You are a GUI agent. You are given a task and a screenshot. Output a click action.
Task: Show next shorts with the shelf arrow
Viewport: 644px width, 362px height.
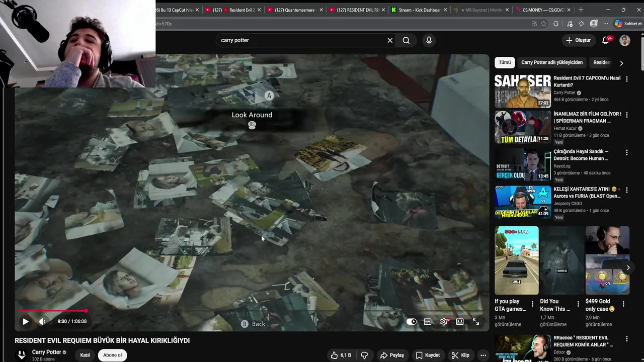(628, 267)
